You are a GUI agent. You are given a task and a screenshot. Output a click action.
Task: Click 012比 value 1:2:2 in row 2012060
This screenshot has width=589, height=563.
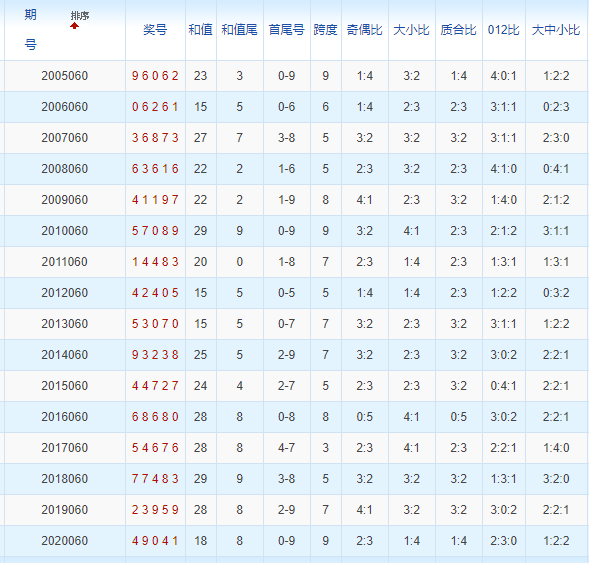pyautogui.click(x=504, y=293)
